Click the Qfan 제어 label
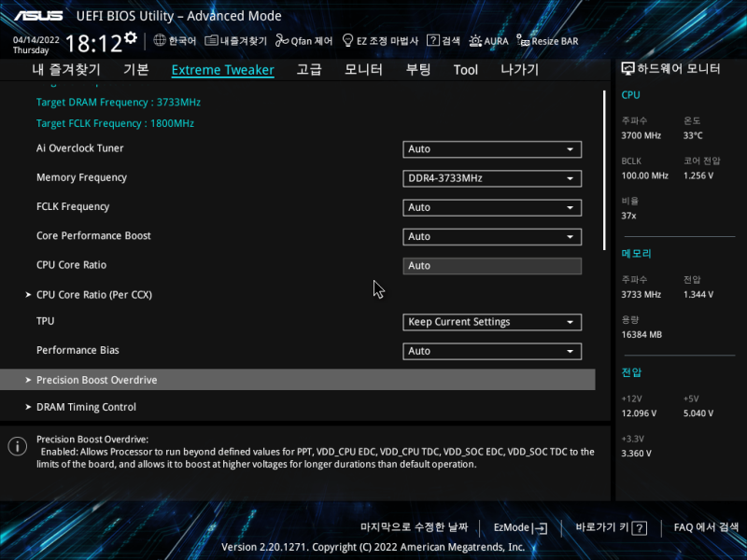The image size is (747, 560). tap(312, 41)
